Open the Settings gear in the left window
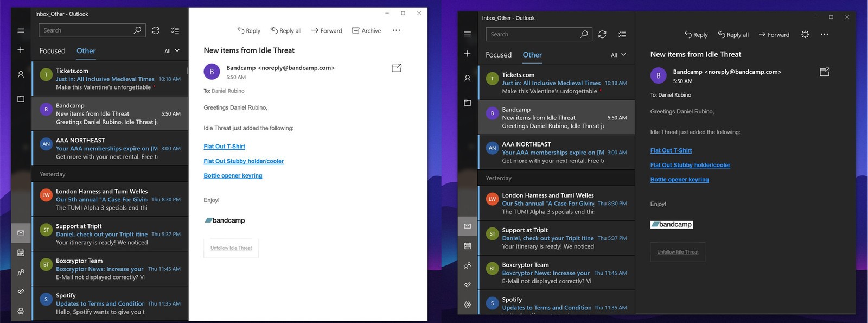 pyautogui.click(x=21, y=312)
